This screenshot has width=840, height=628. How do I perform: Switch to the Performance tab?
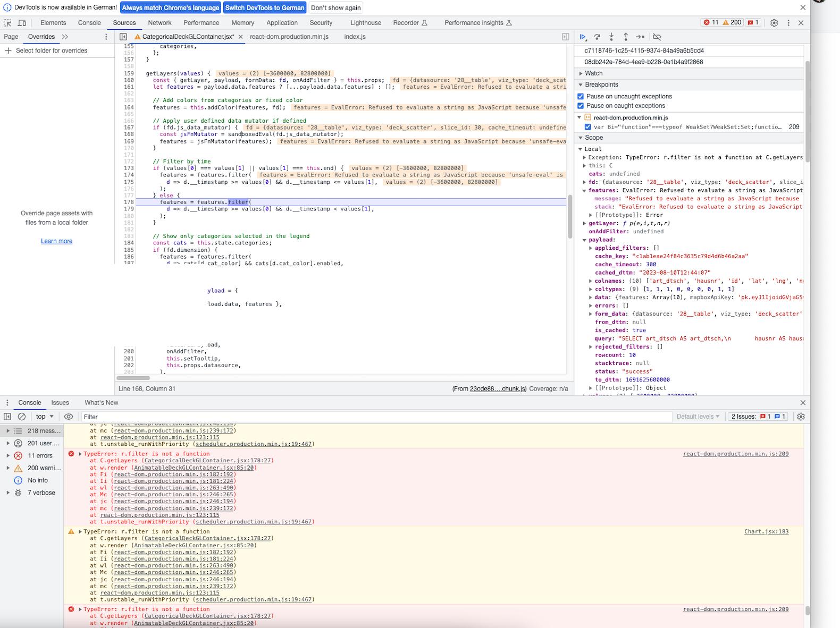tap(201, 23)
